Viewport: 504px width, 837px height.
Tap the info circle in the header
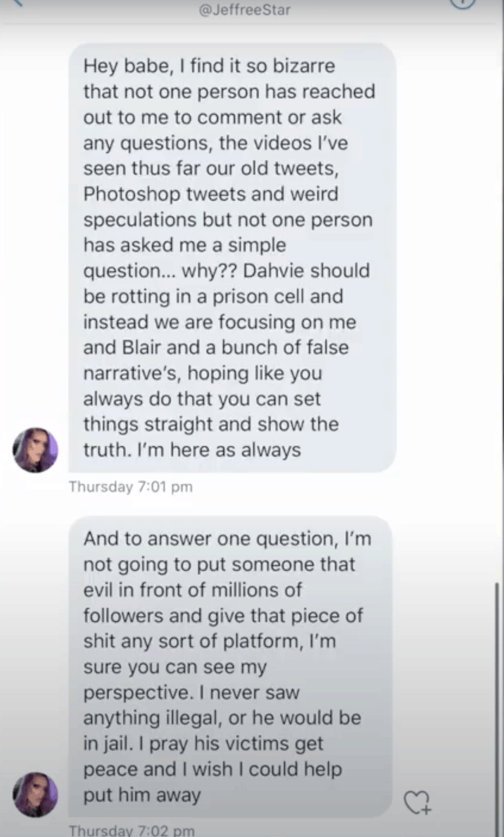click(462, 5)
